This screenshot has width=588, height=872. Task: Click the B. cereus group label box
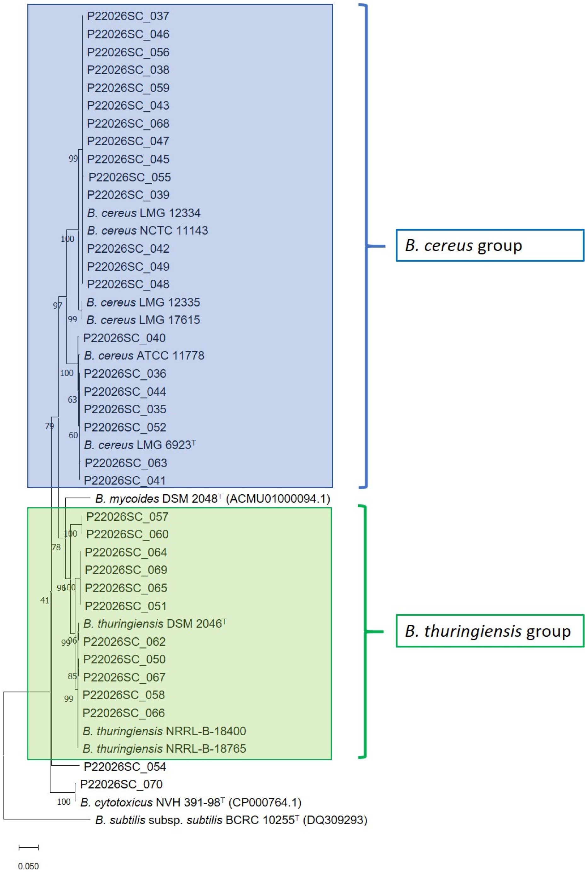(x=490, y=245)
